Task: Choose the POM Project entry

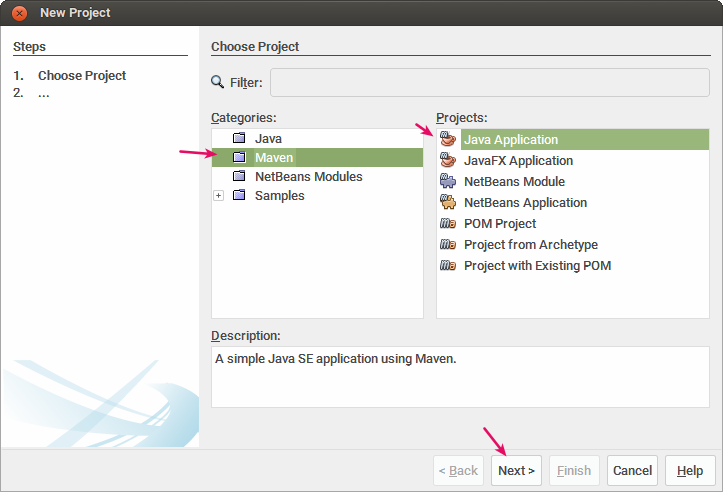Action: tap(500, 224)
